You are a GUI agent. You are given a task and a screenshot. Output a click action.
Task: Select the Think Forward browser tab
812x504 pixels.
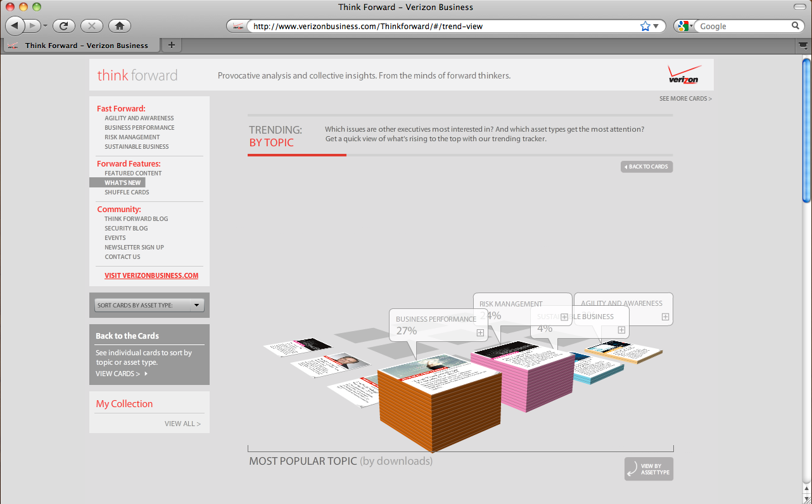click(x=82, y=45)
